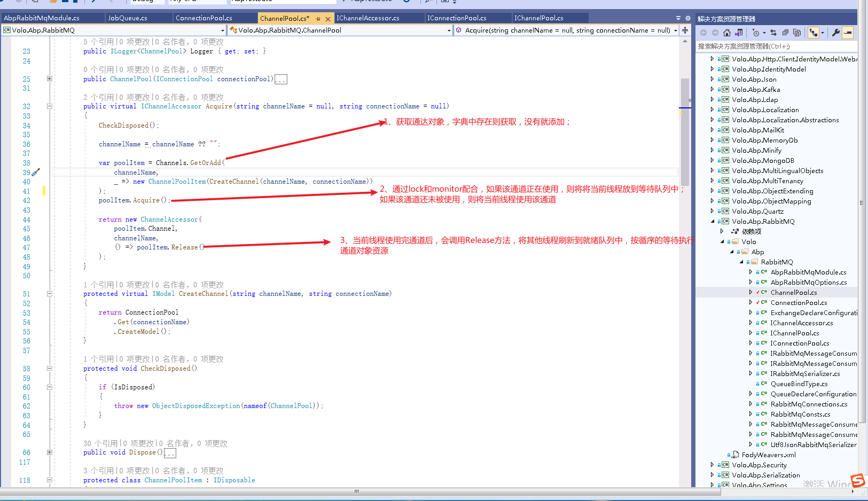
Task: Pin the ChannelPool.cs tab
Action: pos(318,19)
